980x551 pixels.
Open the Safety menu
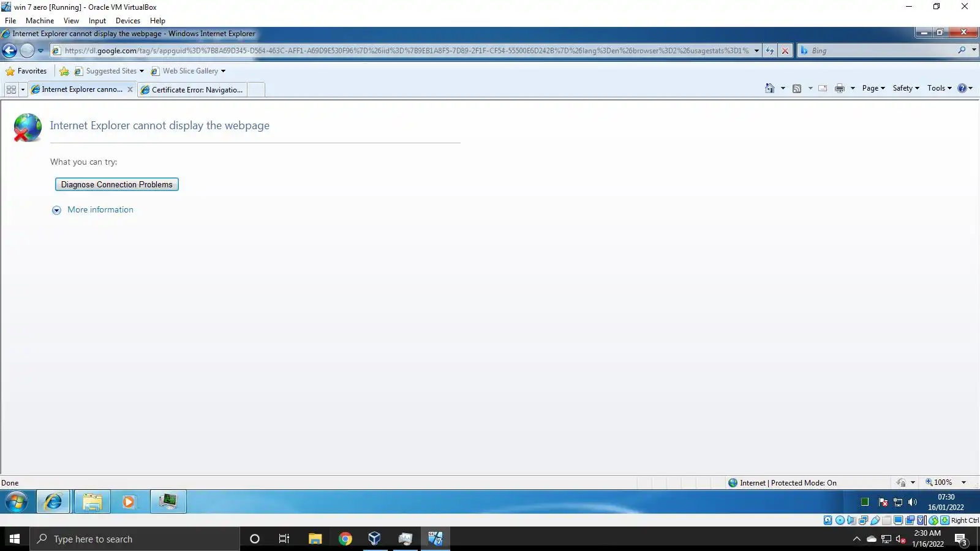(x=906, y=88)
